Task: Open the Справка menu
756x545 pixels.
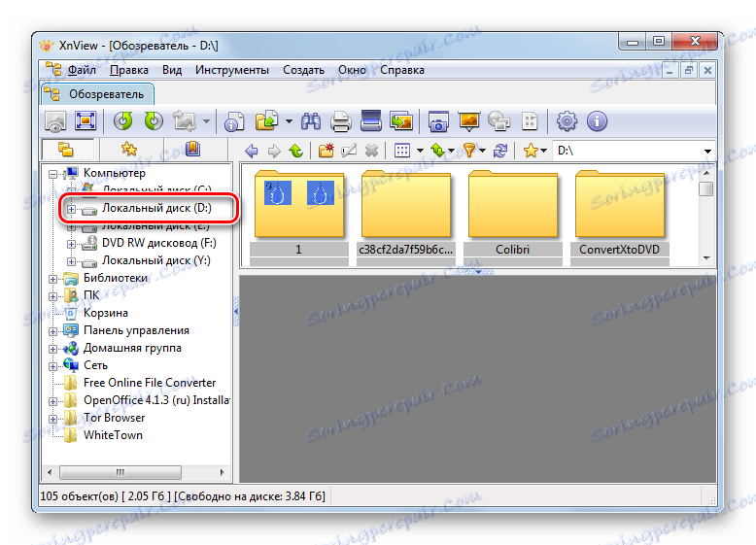Action: [402, 70]
